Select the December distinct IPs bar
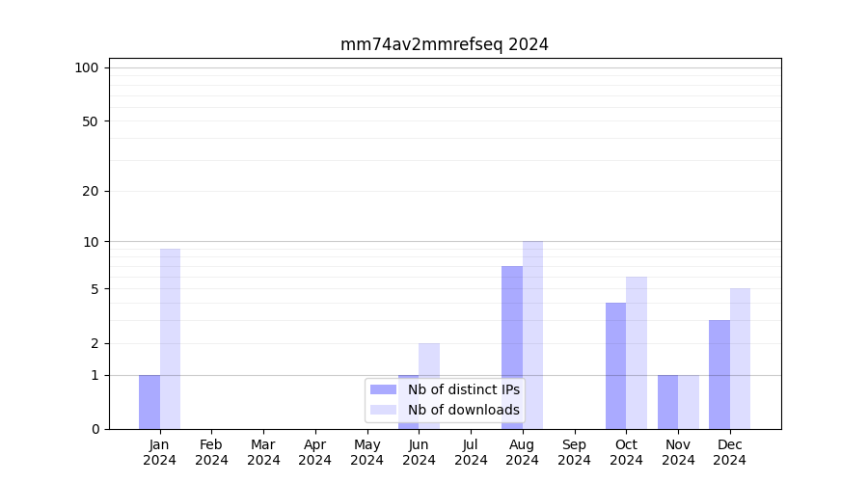 coord(719,374)
